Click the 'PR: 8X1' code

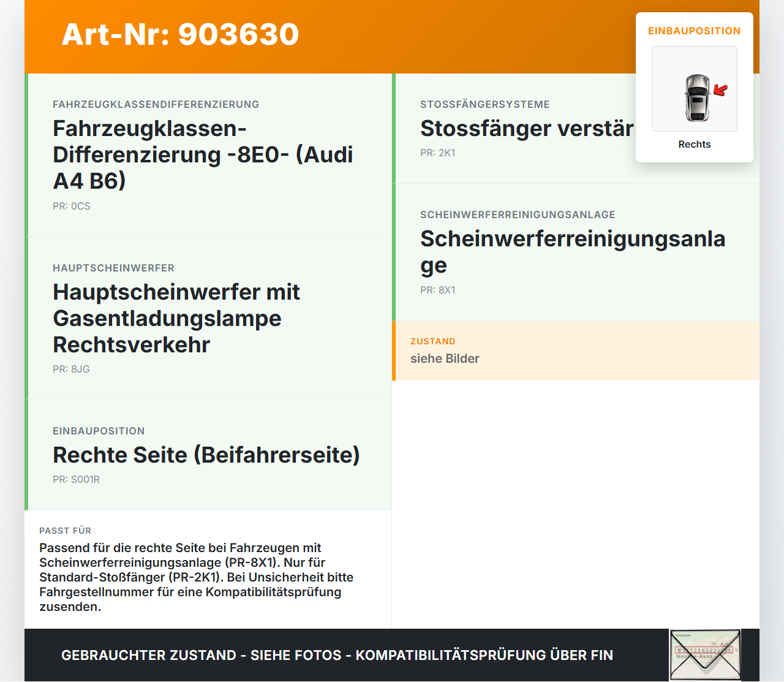click(x=438, y=290)
